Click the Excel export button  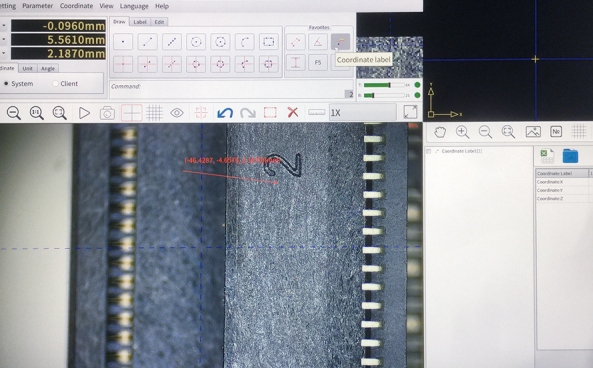click(546, 156)
